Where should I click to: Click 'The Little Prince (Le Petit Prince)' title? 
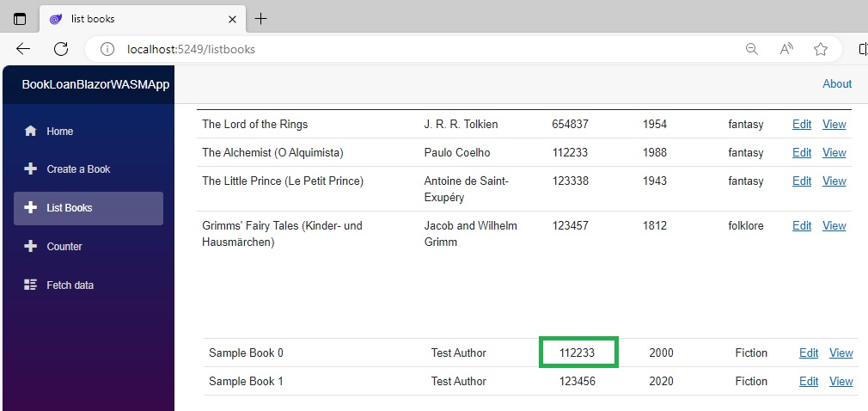pos(283,181)
